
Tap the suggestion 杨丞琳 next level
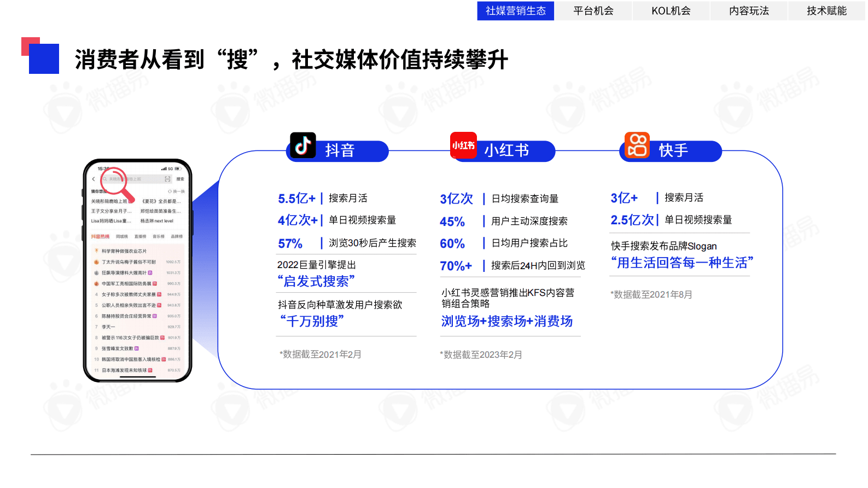coord(157,221)
